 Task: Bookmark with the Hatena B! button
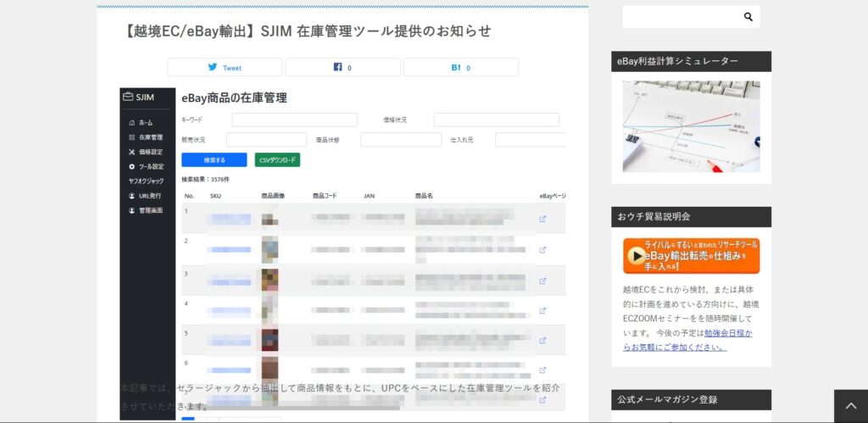pyautogui.click(x=460, y=68)
